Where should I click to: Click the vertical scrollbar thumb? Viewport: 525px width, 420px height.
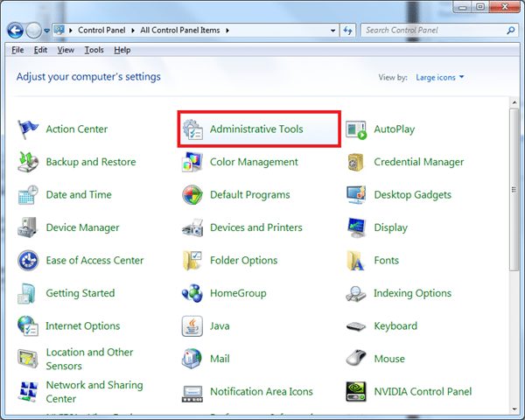pos(514,190)
